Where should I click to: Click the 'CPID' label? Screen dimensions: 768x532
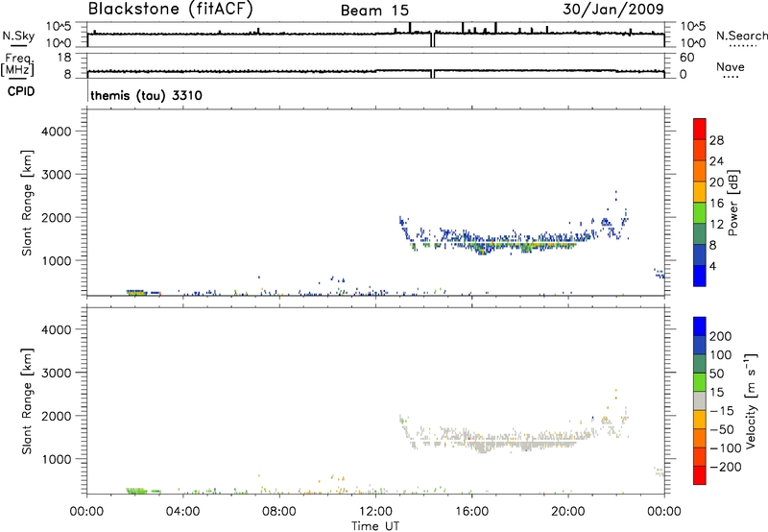[21, 91]
